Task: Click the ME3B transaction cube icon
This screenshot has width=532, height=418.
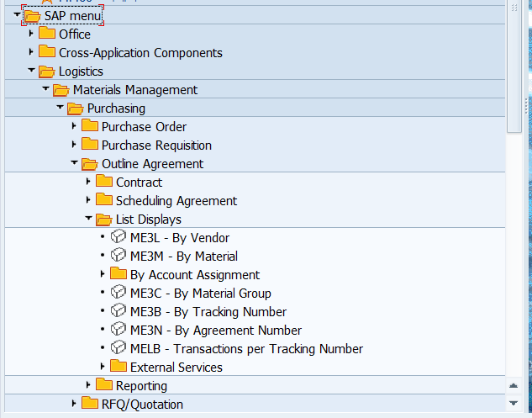Action: click(119, 310)
